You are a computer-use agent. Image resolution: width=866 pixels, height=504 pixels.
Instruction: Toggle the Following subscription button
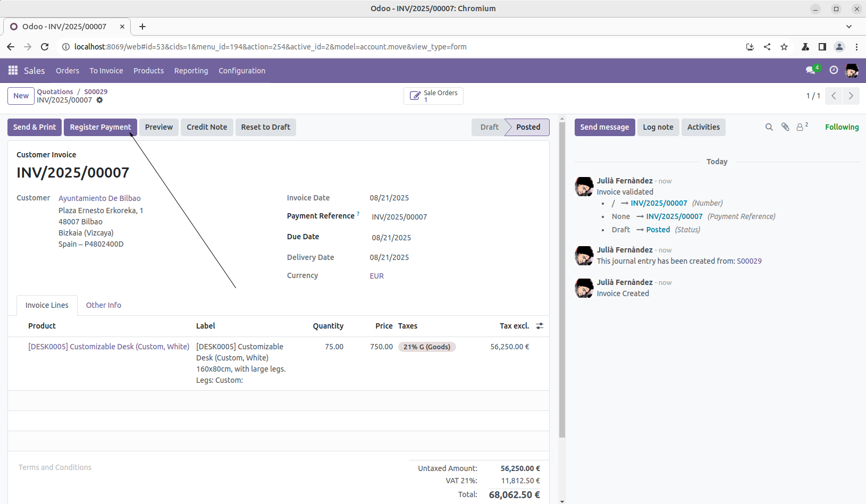click(841, 127)
